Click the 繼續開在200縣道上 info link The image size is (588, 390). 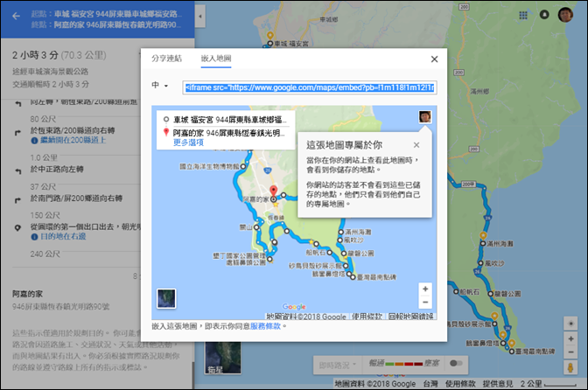point(73,140)
